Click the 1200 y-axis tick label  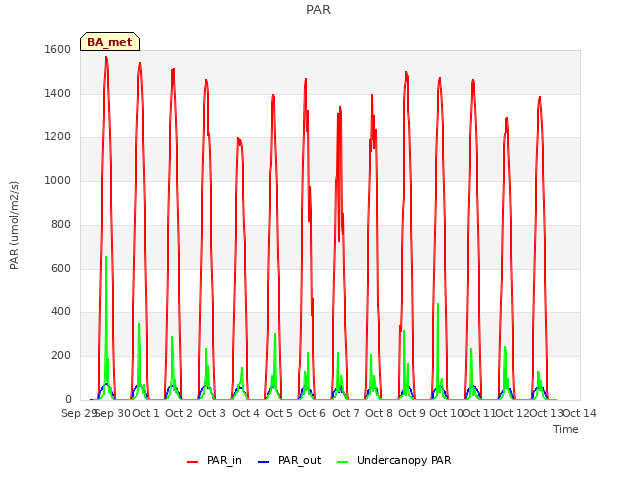pyautogui.click(x=58, y=137)
